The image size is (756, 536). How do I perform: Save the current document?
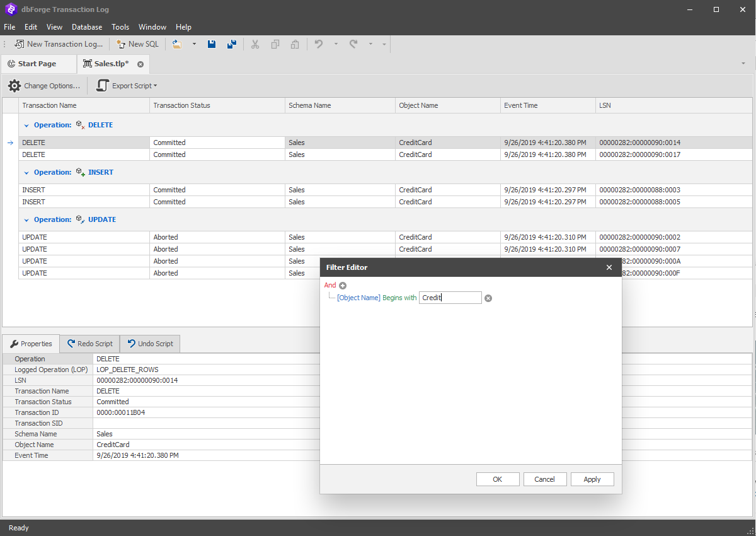(212, 44)
